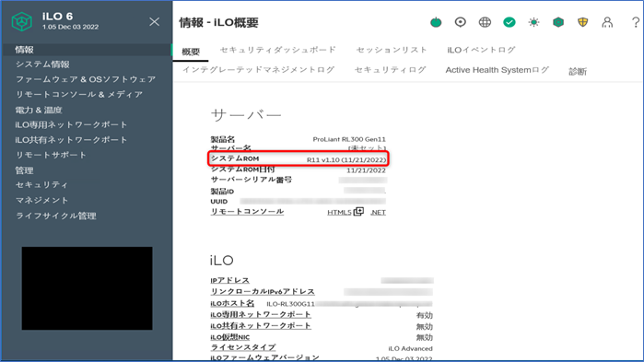Click the ProLiant RL300 Gen11 product name
The width and height of the screenshot is (644, 362).
tap(349, 139)
